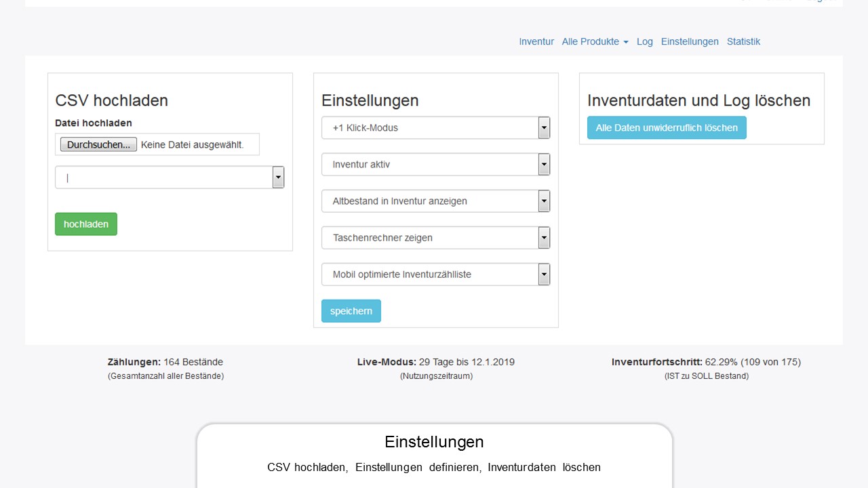This screenshot has width=868, height=488.
Task: Click the caret icon beside Alle Produkte
Action: pyautogui.click(x=626, y=42)
